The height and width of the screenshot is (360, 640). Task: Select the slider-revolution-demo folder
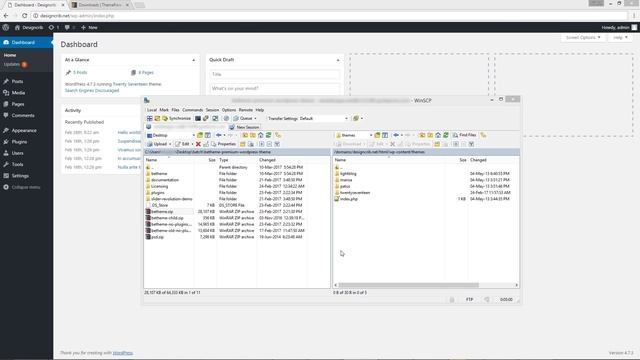pos(171,199)
